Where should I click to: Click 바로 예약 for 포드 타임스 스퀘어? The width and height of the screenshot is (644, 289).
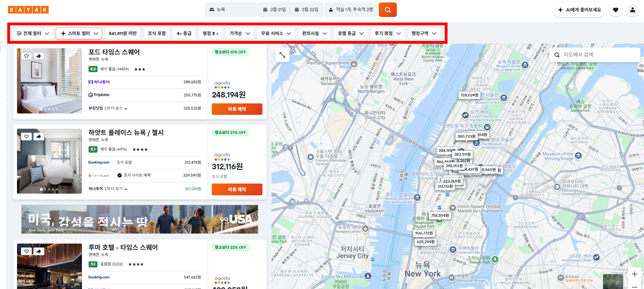coord(237,109)
